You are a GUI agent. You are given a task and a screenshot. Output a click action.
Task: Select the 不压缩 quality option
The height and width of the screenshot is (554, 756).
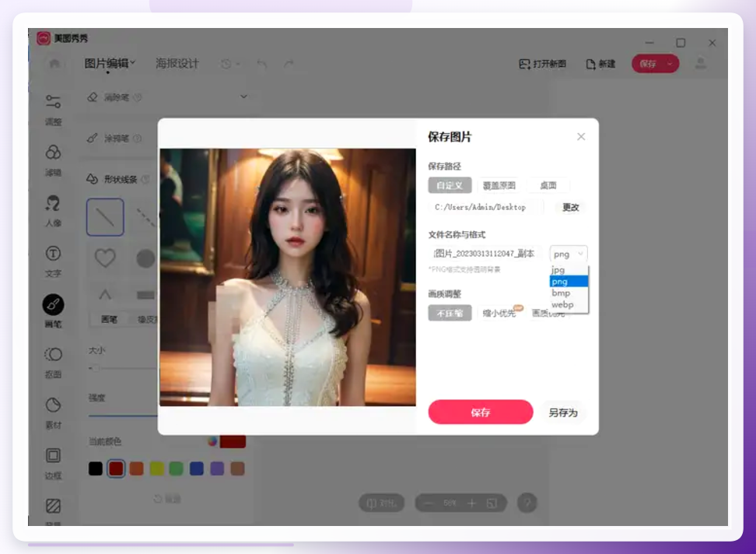coord(450,313)
